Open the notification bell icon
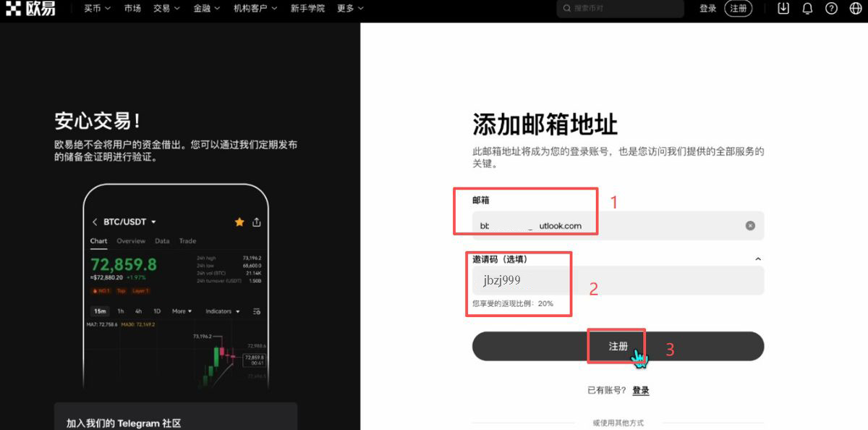The width and height of the screenshot is (868, 430). (808, 8)
